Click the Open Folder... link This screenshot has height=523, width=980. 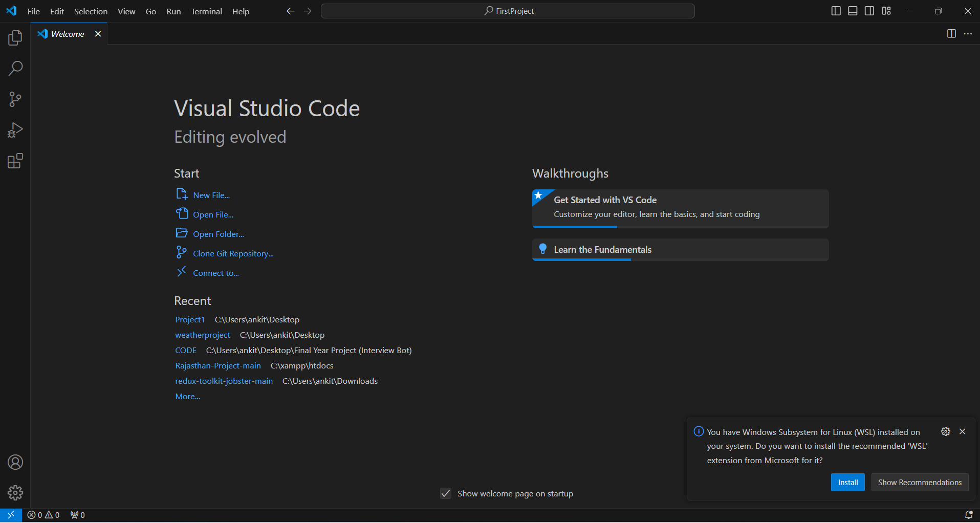(x=219, y=234)
